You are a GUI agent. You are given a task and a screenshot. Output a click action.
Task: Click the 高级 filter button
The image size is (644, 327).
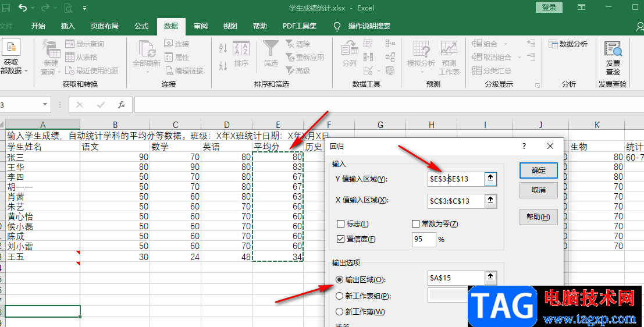[x=298, y=70]
